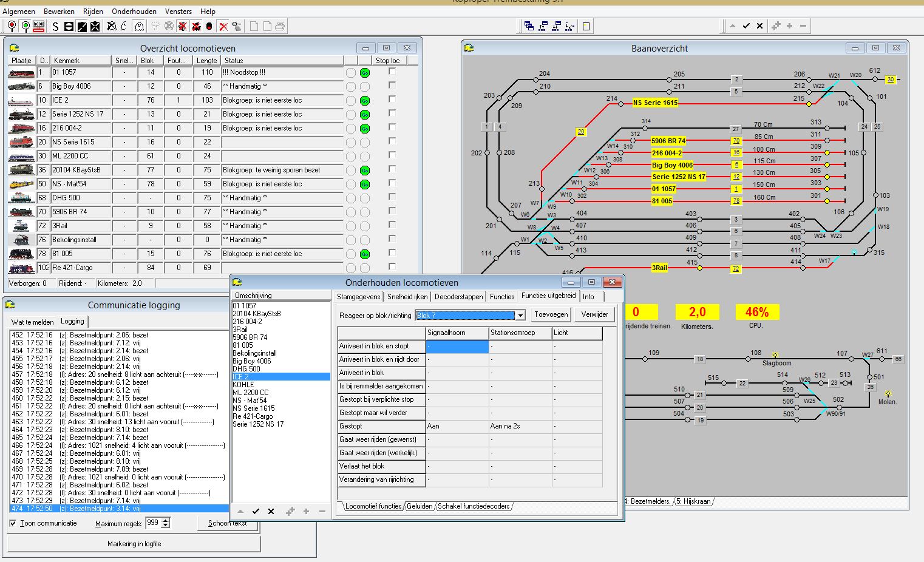Click the black no-entry bar toolbar icon
Screen dimensions: 924x562
69,26
